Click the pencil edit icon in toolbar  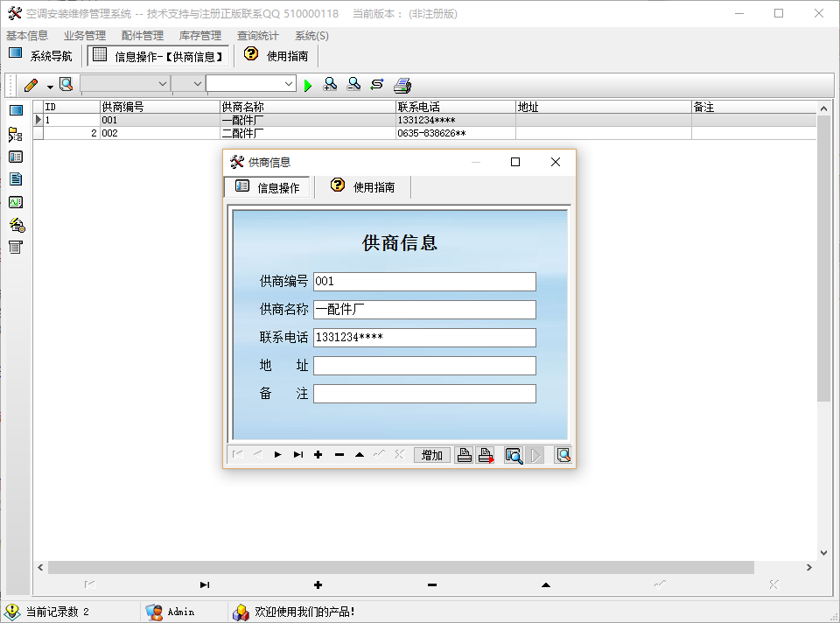[31, 85]
